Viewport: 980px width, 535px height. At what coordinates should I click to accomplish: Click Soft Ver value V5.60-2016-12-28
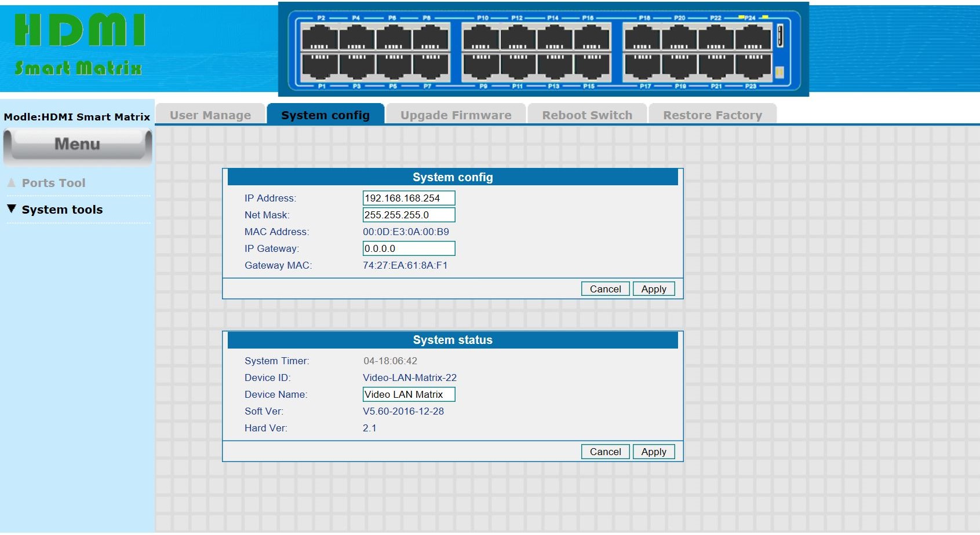click(403, 411)
